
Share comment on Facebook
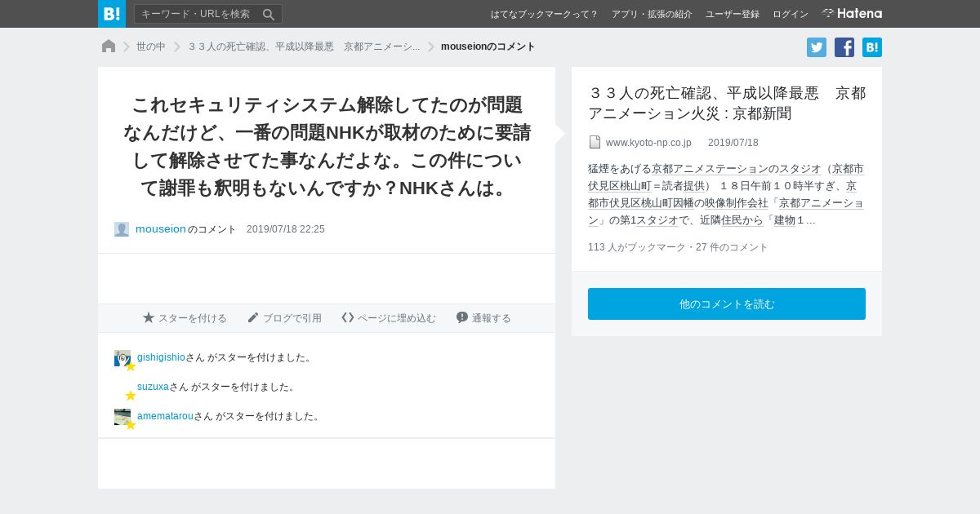coord(844,47)
